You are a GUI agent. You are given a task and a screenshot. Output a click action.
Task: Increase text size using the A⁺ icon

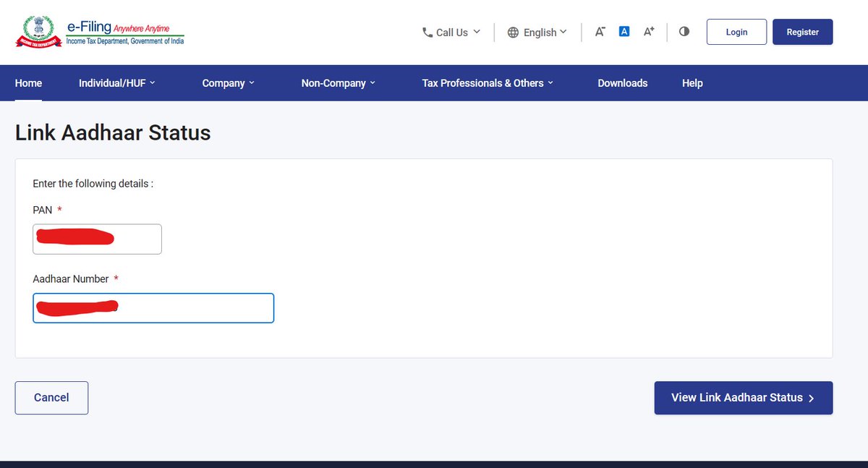[647, 32]
